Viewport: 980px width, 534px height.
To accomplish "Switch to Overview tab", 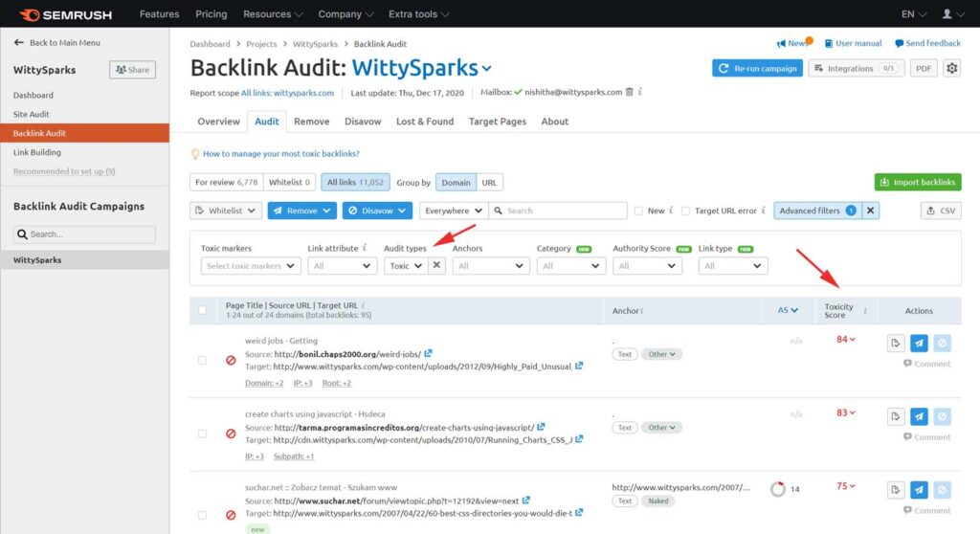I will click(x=218, y=122).
